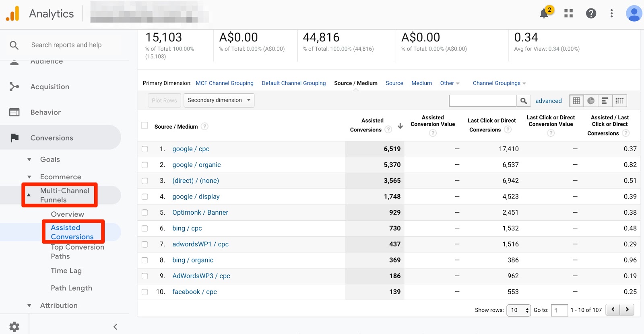Screen dimensions: 644x334
Task: Switch to comparison view icon
Action: (619, 101)
